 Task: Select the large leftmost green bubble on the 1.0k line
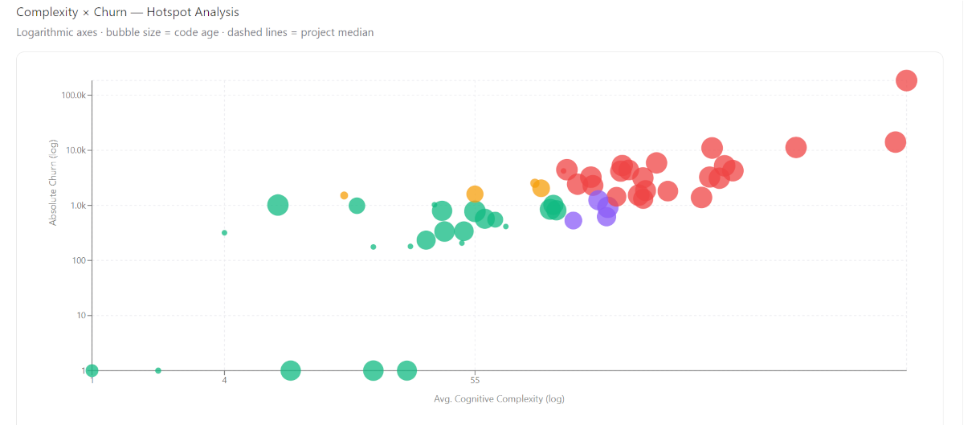click(277, 205)
